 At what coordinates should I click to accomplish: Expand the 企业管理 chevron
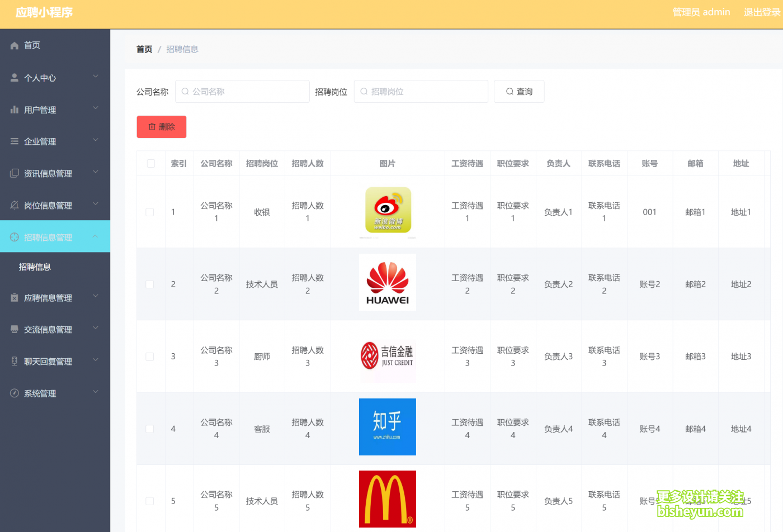96,140
